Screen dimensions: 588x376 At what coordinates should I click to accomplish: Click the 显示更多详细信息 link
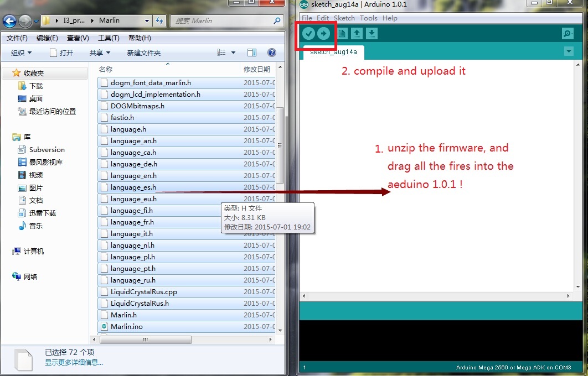click(74, 363)
